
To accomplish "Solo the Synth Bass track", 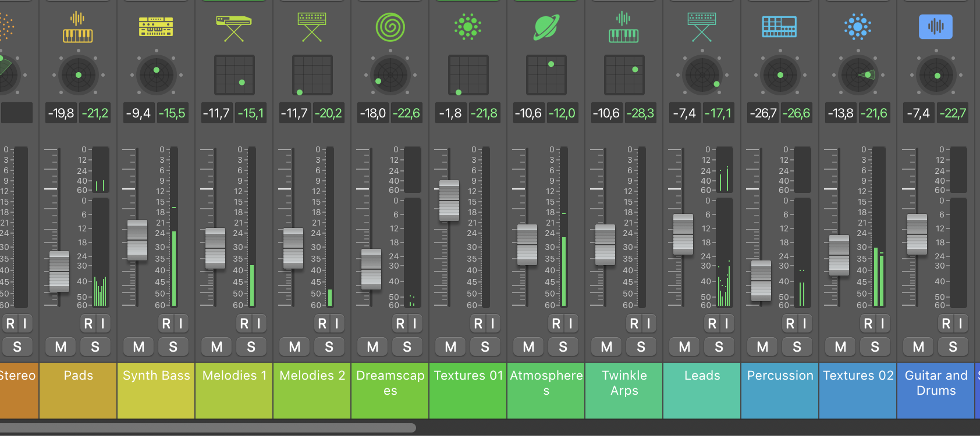I will (173, 347).
